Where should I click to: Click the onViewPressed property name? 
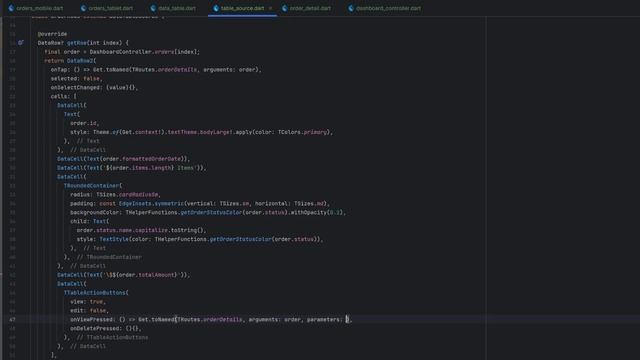pos(91,320)
